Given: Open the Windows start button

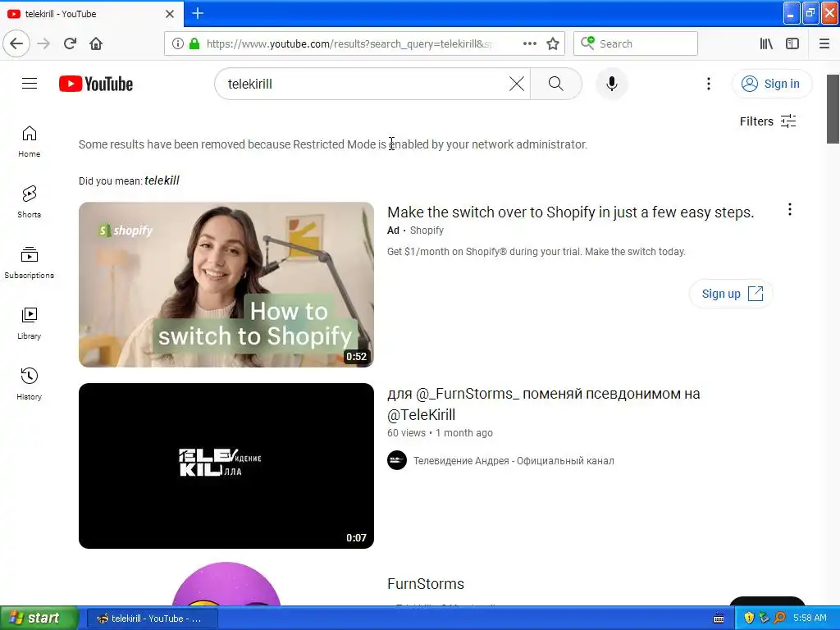Looking at the screenshot, I should click(39, 618).
